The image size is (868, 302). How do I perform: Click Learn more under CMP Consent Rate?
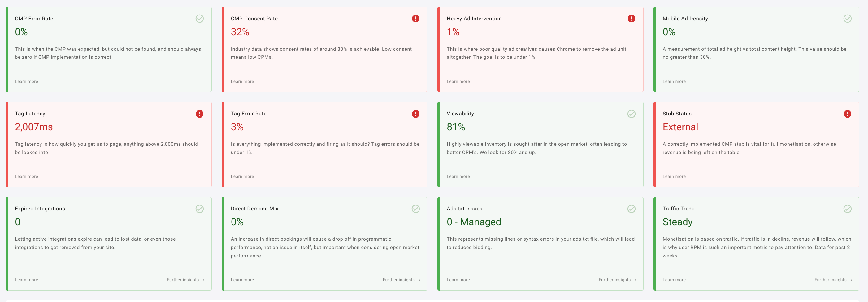pyautogui.click(x=242, y=81)
